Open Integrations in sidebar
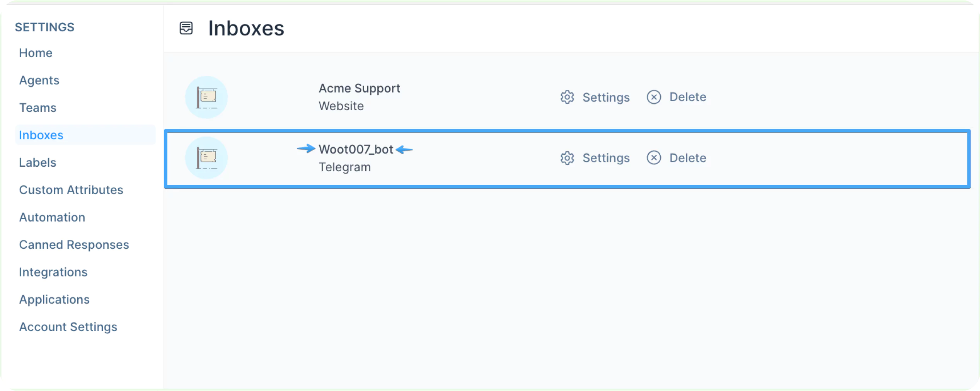 click(53, 272)
